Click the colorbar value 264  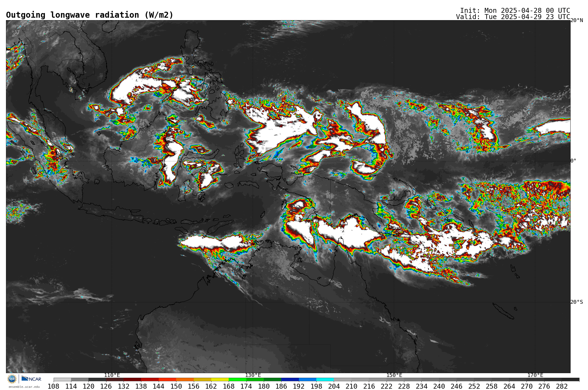[x=509, y=386]
